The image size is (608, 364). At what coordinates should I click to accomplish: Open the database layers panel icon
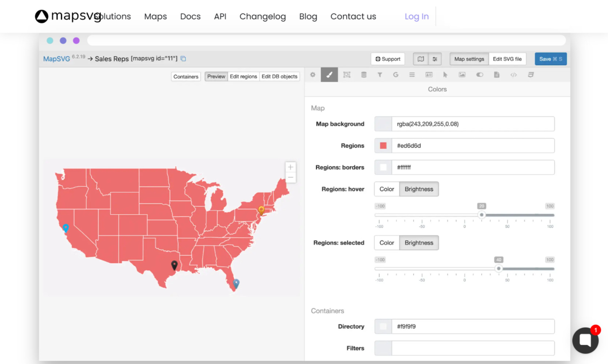(x=364, y=75)
